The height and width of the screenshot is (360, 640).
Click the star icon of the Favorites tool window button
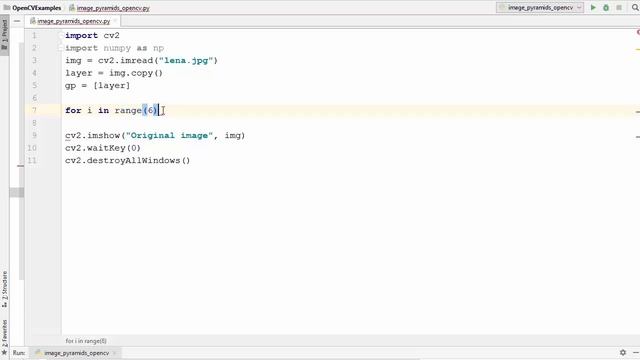[x=4, y=353]
